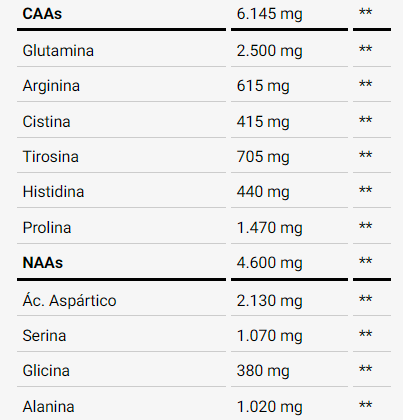The height and width of the screenshot is (420, 403).
Task: Click the 380 mg Glicina amount
Action: coord(263,371)
